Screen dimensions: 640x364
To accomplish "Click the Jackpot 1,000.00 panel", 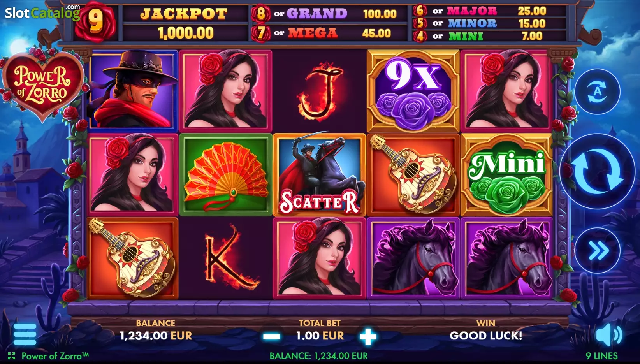I will click(x=185, y=23).
